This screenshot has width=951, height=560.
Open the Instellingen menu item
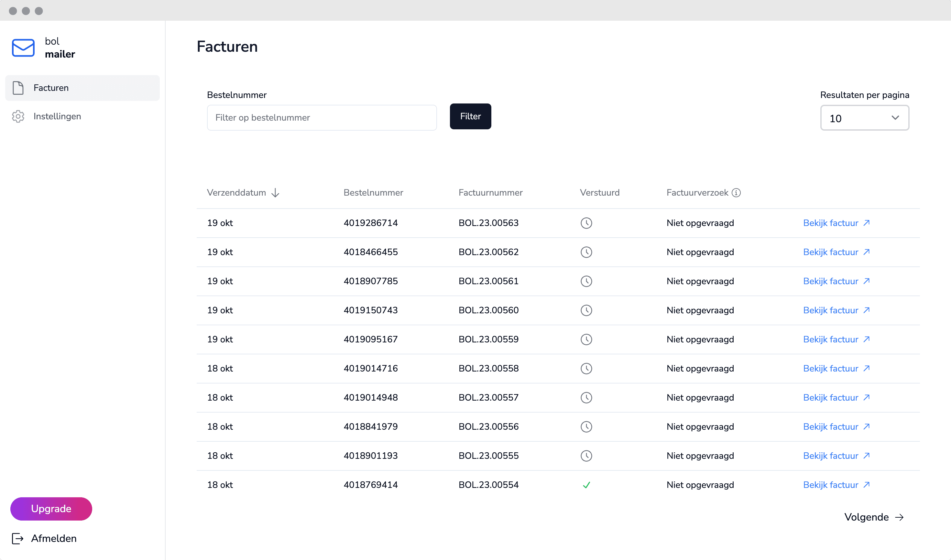click(x=57, y=116)
